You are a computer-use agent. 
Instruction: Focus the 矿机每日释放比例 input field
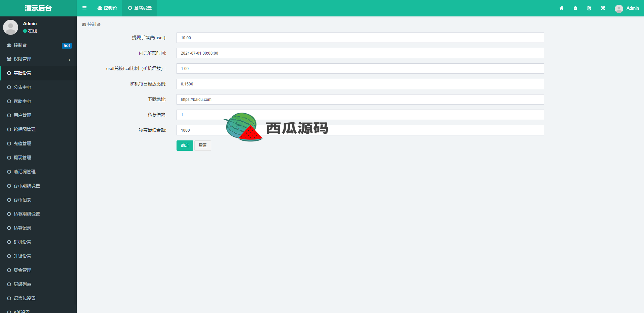pyautogui.click(x=360, y=84)
